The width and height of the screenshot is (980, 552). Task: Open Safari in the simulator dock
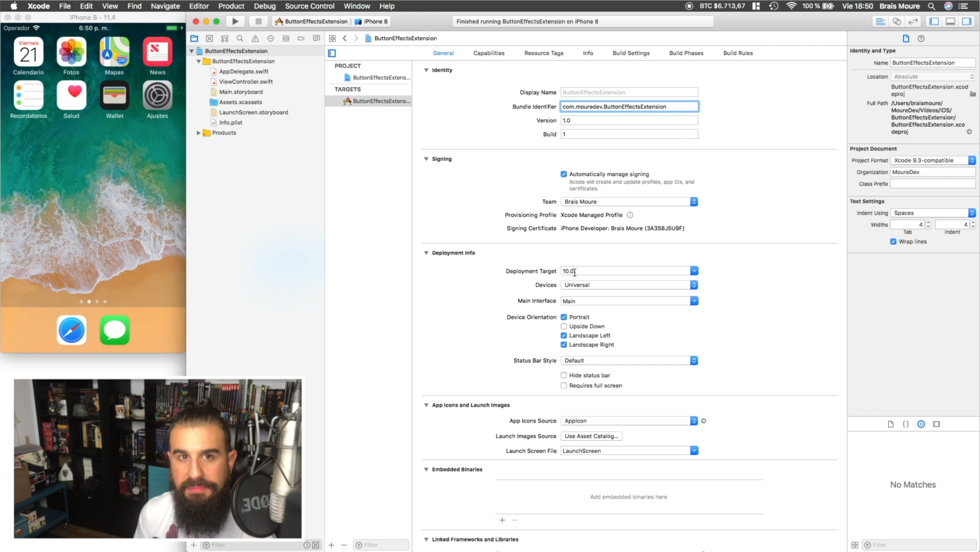click(72, 330)
